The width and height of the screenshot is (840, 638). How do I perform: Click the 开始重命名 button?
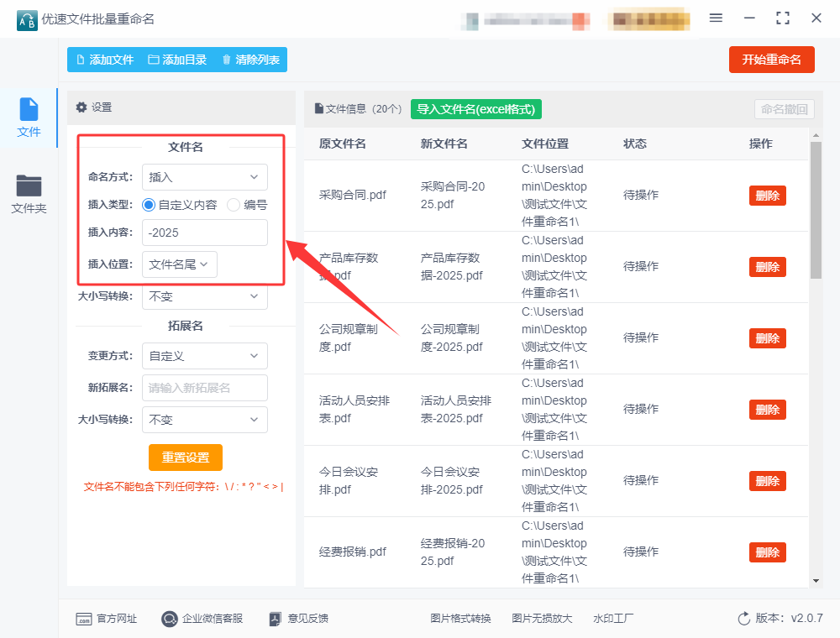coord(771,60)
